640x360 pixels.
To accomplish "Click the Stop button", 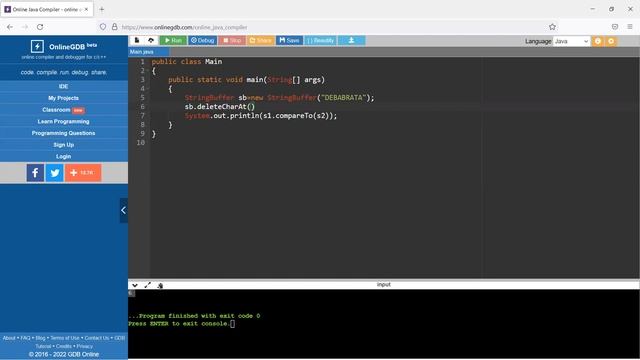I will point(232,40).
